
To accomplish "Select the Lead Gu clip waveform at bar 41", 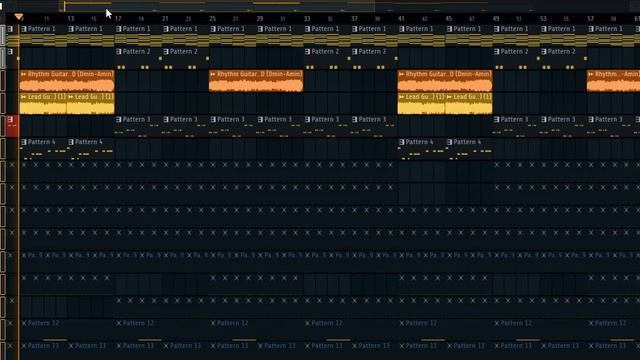I will pos(422,108).
